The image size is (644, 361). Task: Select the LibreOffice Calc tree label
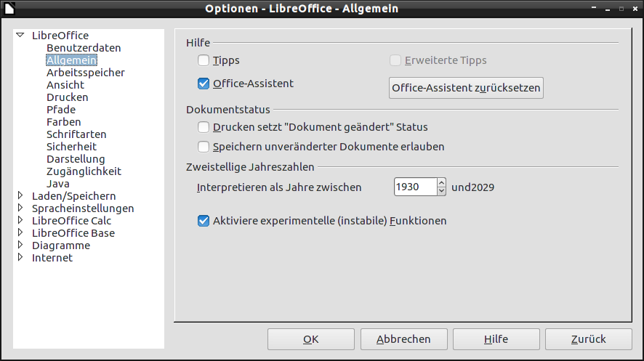coord(71,221)
